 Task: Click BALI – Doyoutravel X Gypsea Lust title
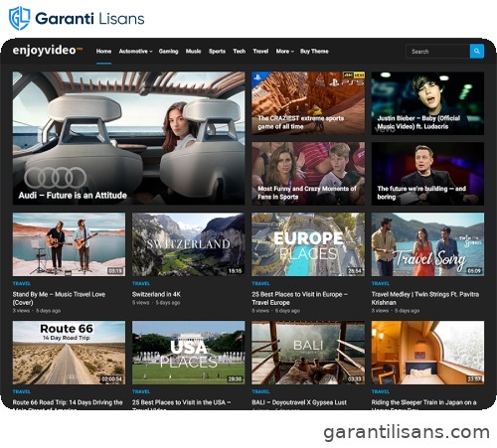299,402
